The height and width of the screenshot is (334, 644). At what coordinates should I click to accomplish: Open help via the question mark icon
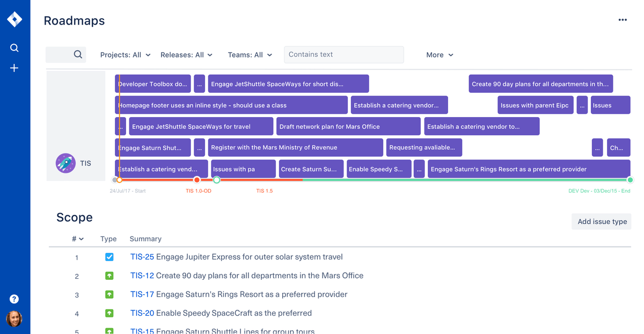click(14, 299)
